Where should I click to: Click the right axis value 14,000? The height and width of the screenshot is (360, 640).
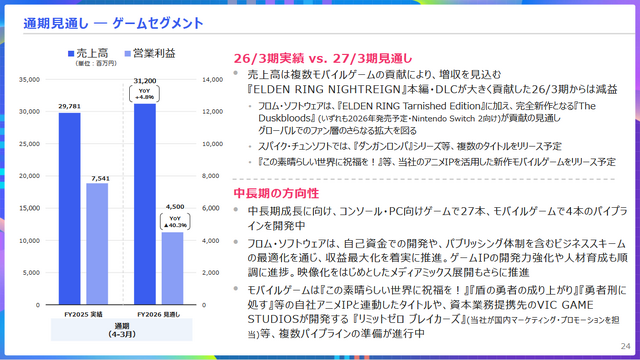click(212, 80)
